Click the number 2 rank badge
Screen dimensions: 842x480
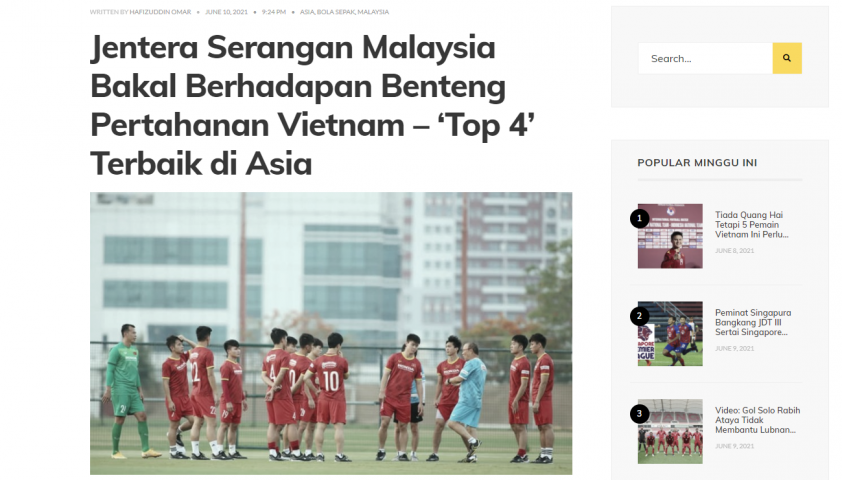tap(639, 316)
